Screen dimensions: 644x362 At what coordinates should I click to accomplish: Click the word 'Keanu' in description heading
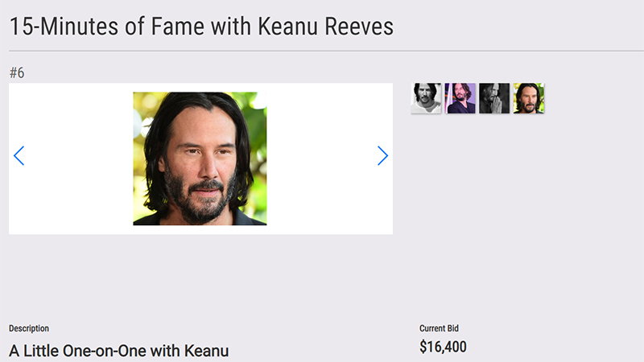207,351
